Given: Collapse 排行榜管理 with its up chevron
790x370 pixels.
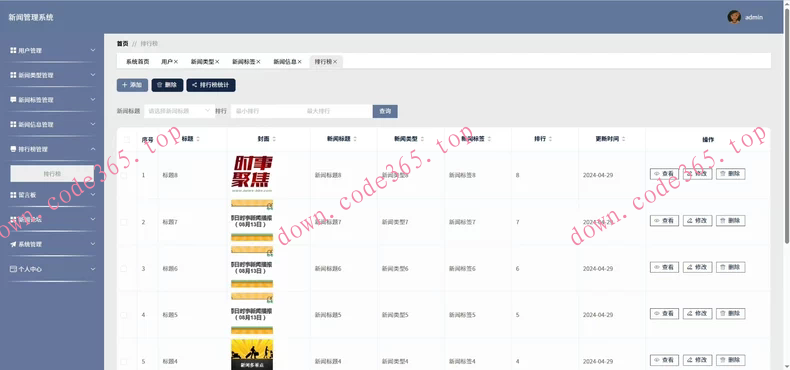Looking at the screenshot, I should 93,149.
